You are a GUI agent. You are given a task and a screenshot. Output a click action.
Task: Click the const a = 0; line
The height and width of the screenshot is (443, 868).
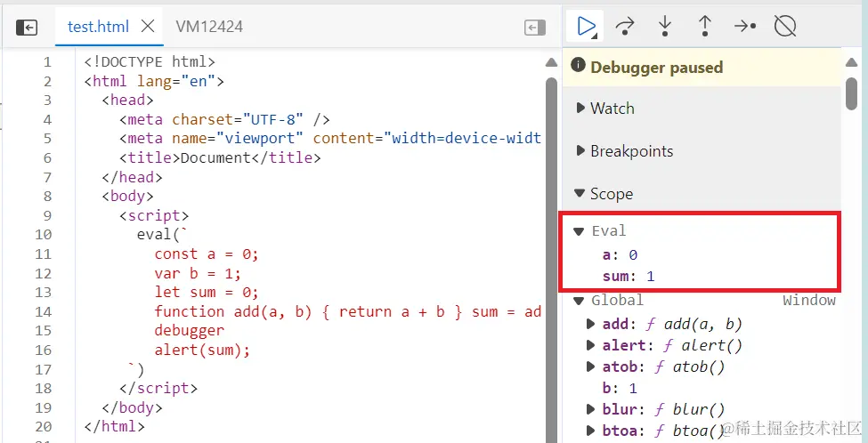(x=207, y=254)
